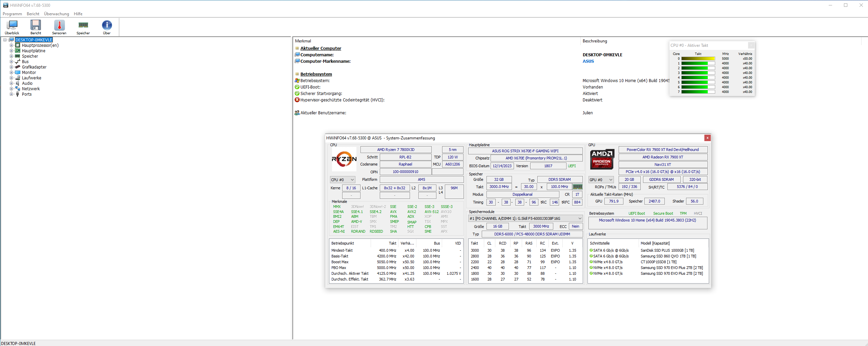Click the Speicher memory module toolbar icon
This screenshot has height=346, width=868.
coord(83,25)
